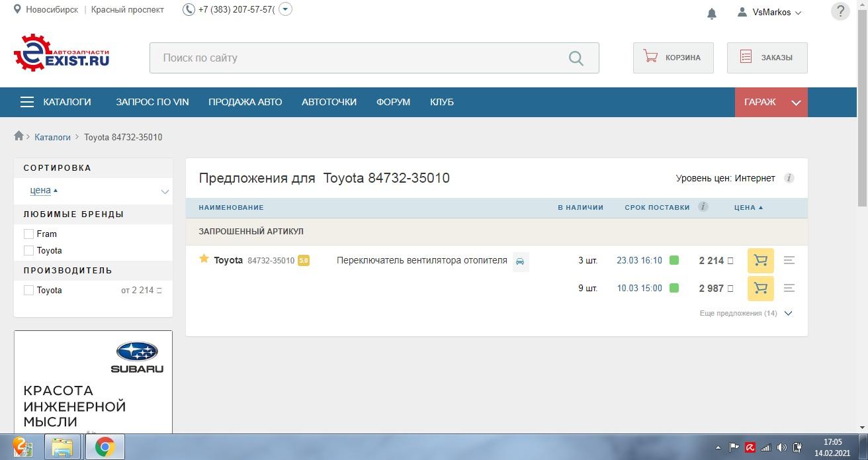Click the favorite star next to Toyota
The height and width of the screenshot is (460, 868).
click(204, 259)
